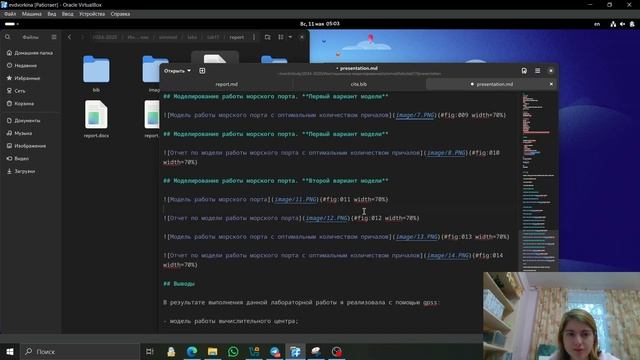Close the presentation.md tab

[551, 84]
